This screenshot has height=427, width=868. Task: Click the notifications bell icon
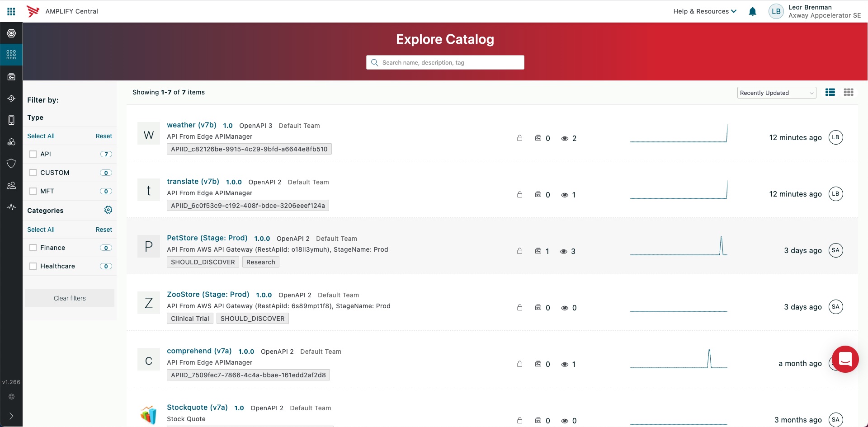(752, 12)
